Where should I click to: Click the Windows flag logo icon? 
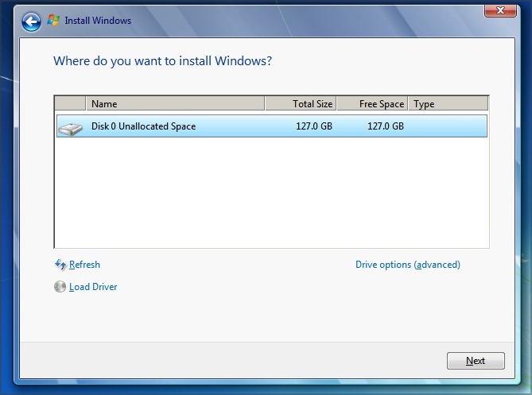click(53, 21)
